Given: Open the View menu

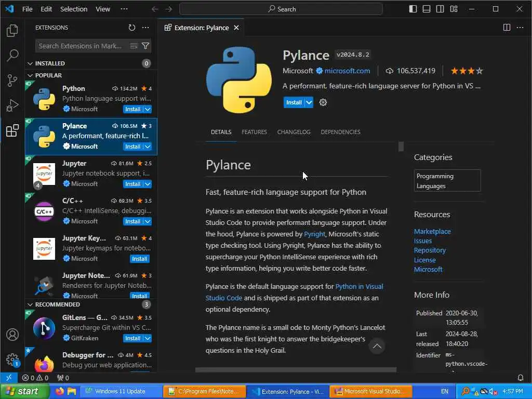Looking at the screenshot, I should click(103, 9).
